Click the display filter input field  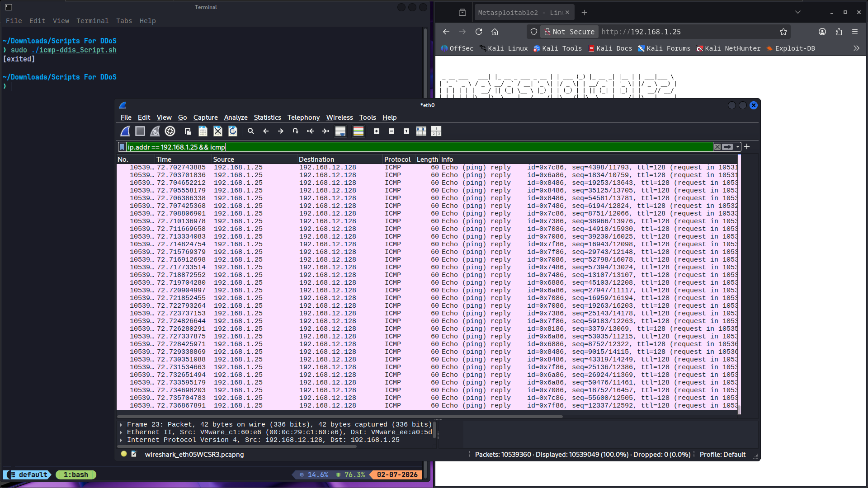tap(419, 147)
